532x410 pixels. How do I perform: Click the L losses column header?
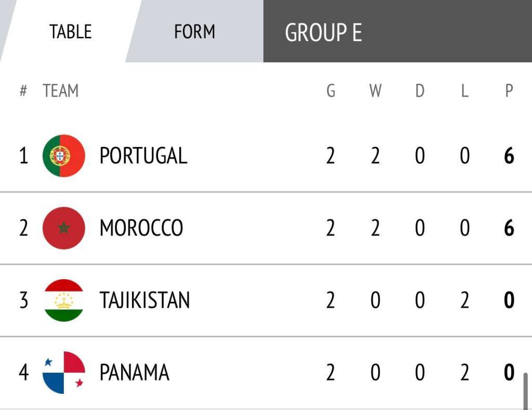coord(464,91)
